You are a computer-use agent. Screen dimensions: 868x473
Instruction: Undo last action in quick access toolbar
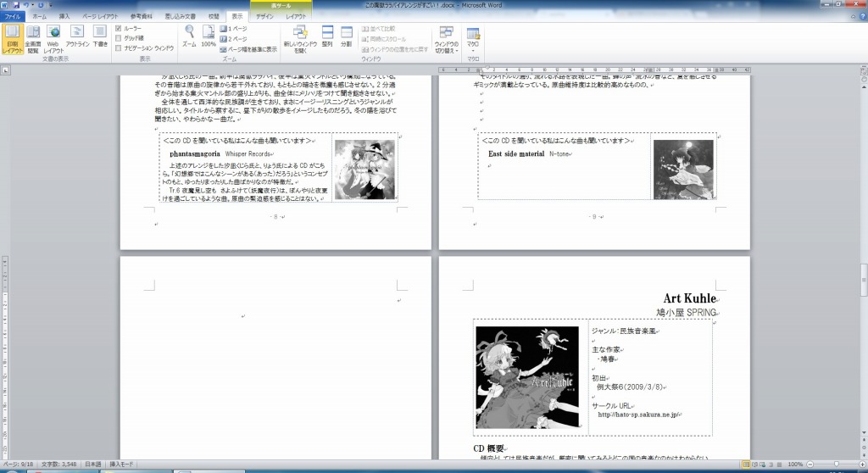(x=26, y=5)
